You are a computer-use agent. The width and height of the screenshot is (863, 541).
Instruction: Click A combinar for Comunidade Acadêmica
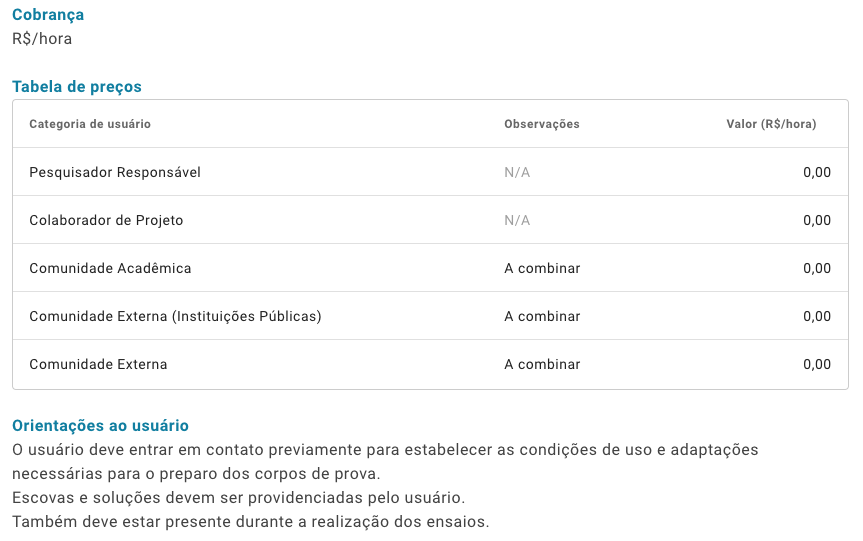pyautogui.click(x=542, y=268)
